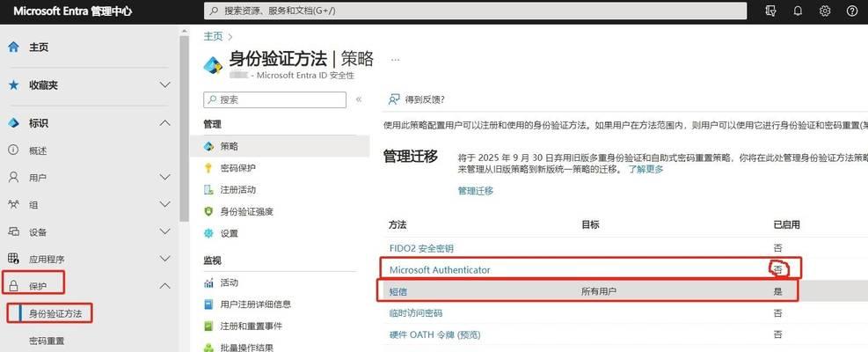Click the 密码保护 key icon
This screenshot has width=868, height=352.
tap(208, 168)
